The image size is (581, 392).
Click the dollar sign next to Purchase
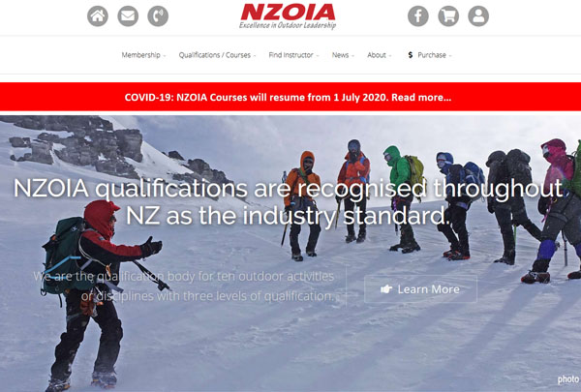click(411, 55)
